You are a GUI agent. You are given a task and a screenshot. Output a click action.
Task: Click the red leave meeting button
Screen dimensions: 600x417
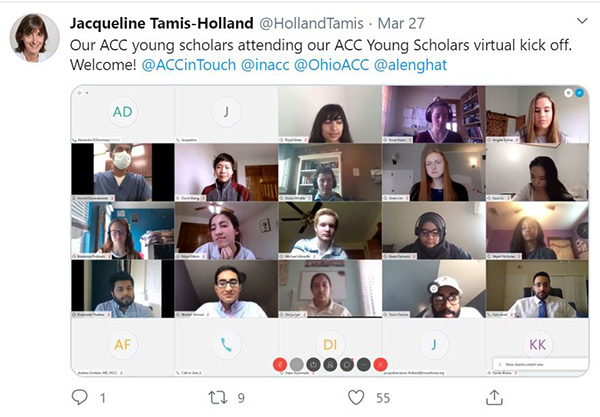coord(380,365)
